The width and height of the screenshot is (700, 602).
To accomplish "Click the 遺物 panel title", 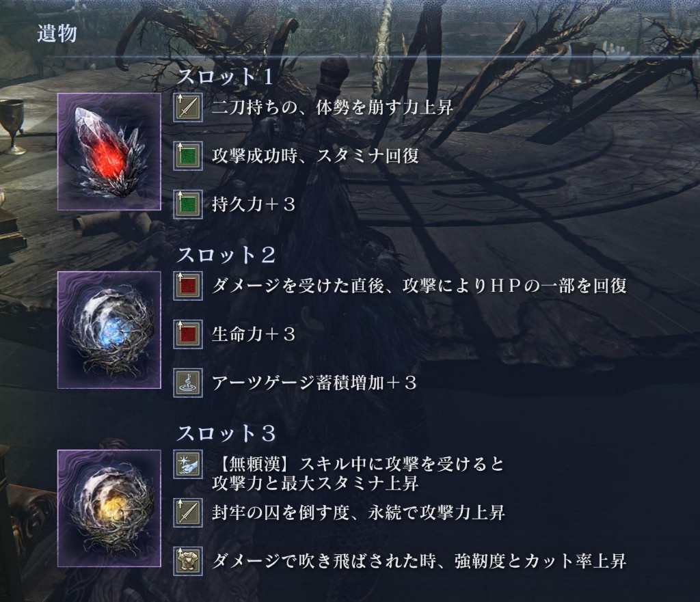I will [x=57, y=33].
